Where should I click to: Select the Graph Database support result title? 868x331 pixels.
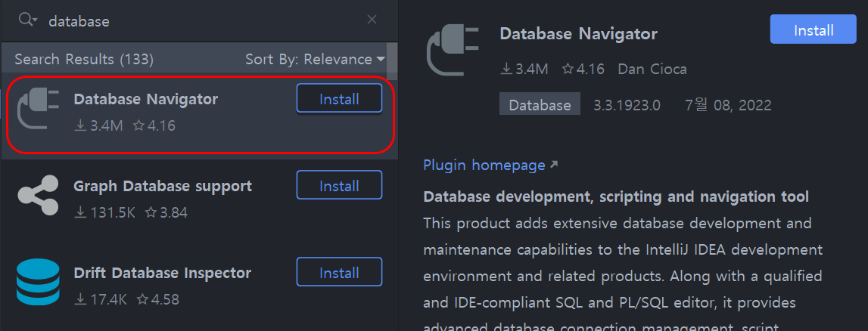pyautogui.click(x=163, y=186)
